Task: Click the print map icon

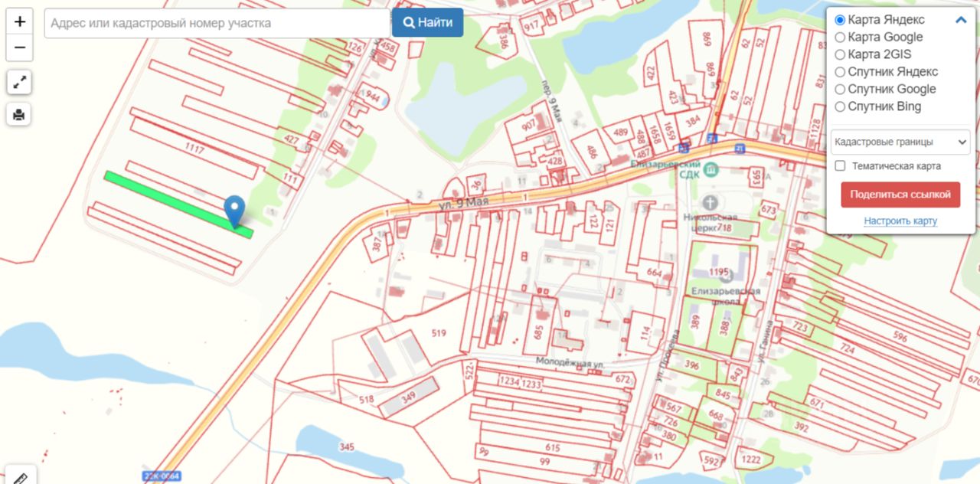Action: point(19,115)
